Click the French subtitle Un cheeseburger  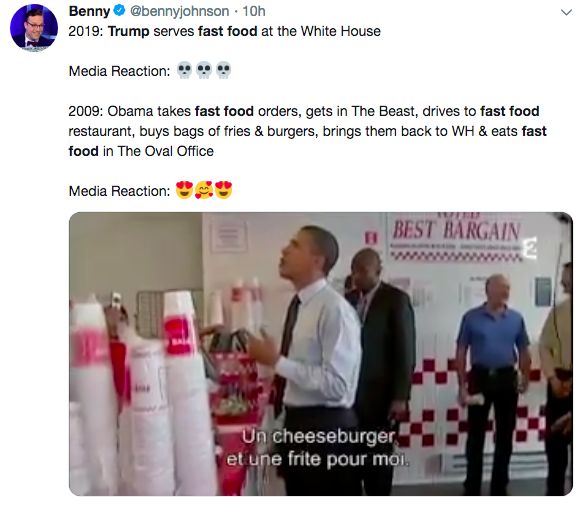click(319, 437)
